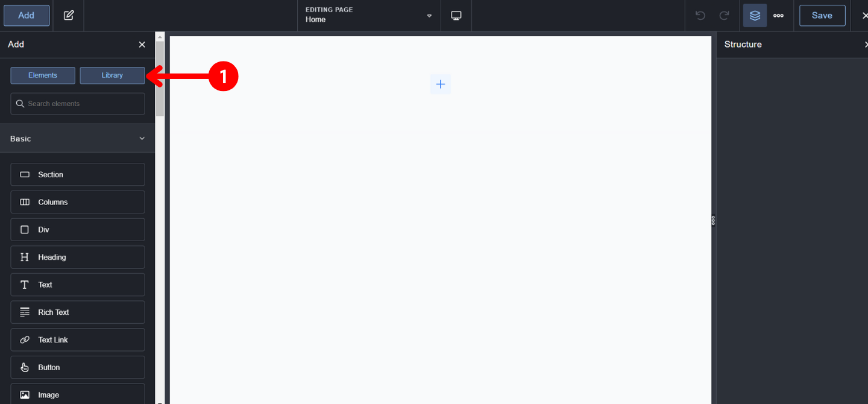Add a Rich Text element

click(78, 312)
